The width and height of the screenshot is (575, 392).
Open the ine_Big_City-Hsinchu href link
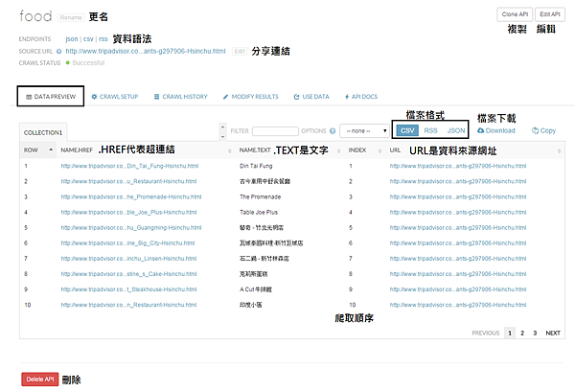coord(127,243)
